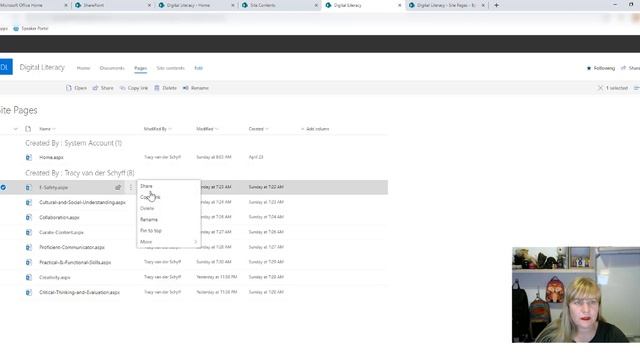This screenshot has width=640, height=360.
Task: Click the Edit navigation link
Action: coord(198,68)
